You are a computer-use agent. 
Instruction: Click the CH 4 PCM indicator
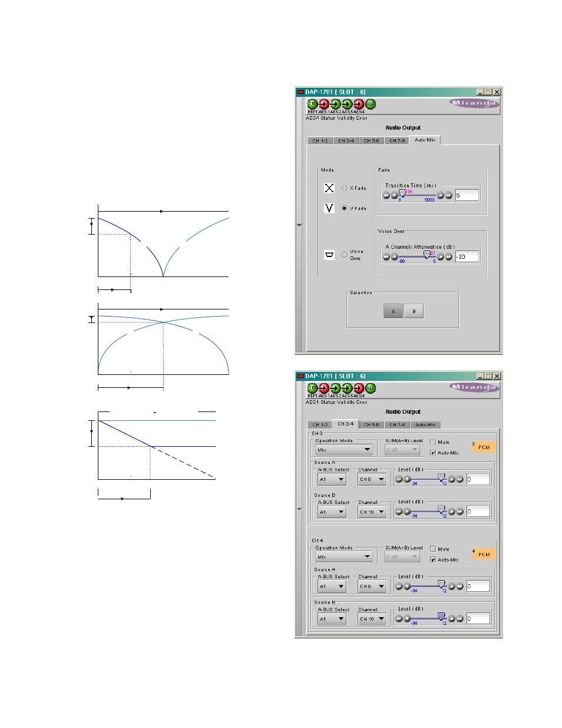tap(484, 555)
